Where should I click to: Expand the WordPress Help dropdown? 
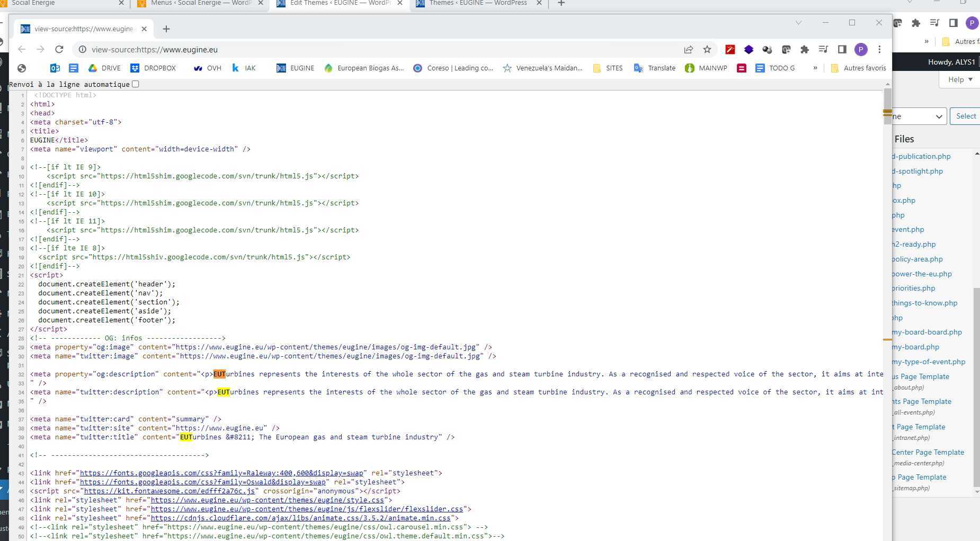(960, 79)
